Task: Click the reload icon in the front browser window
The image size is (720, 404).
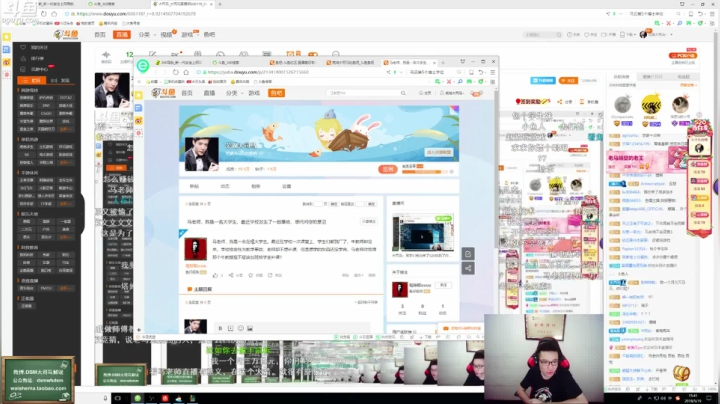Action: [x=176, y=72]
